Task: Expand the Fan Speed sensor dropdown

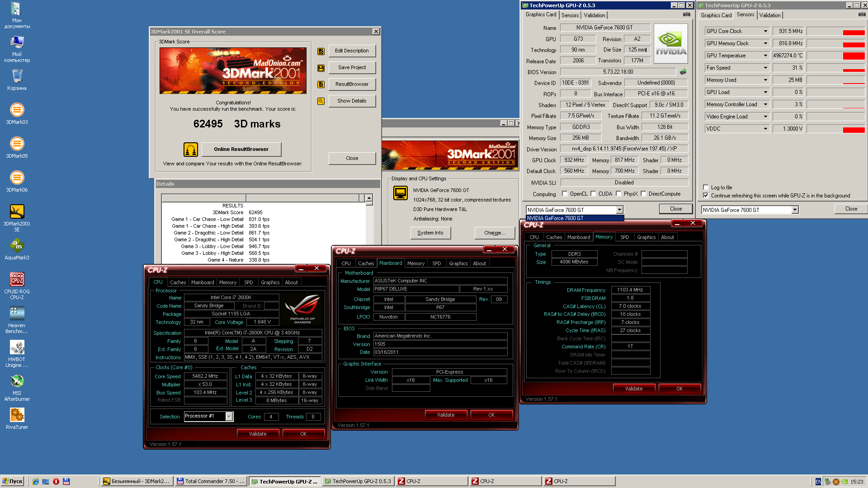Action: coord(765,68)
